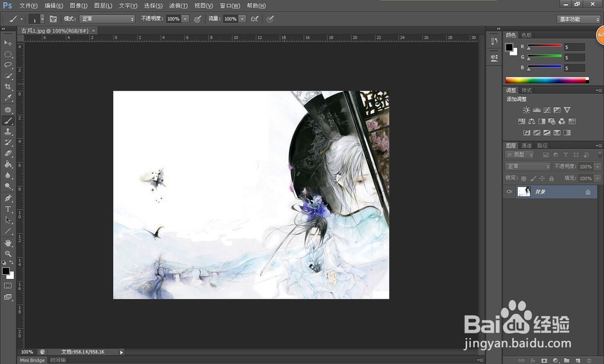This screenshot has width=604, height=364.
Task: Select the Zoom tool
Action: (8, 252)
